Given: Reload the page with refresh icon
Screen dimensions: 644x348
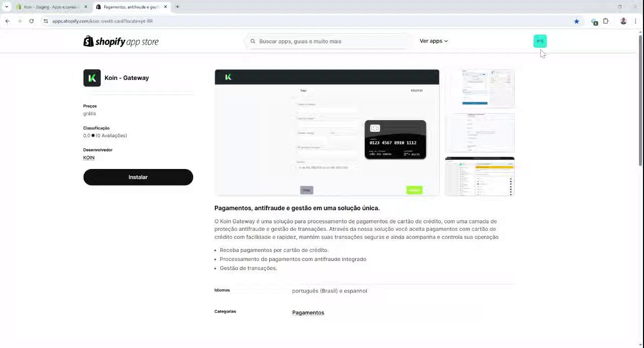Looking at the screenshot, I should [x=32, y=21].
